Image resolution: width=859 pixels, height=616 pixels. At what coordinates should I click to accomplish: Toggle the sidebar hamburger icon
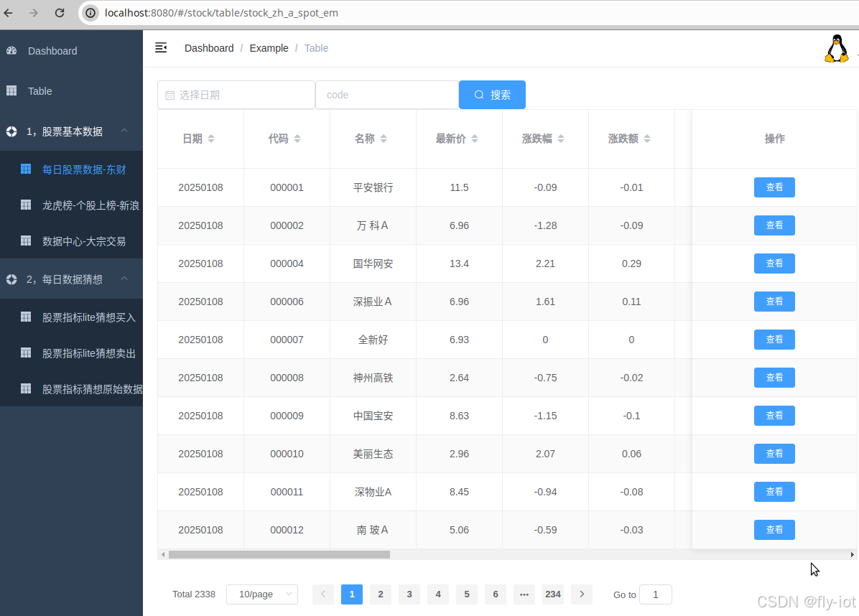tap(161, 47)
